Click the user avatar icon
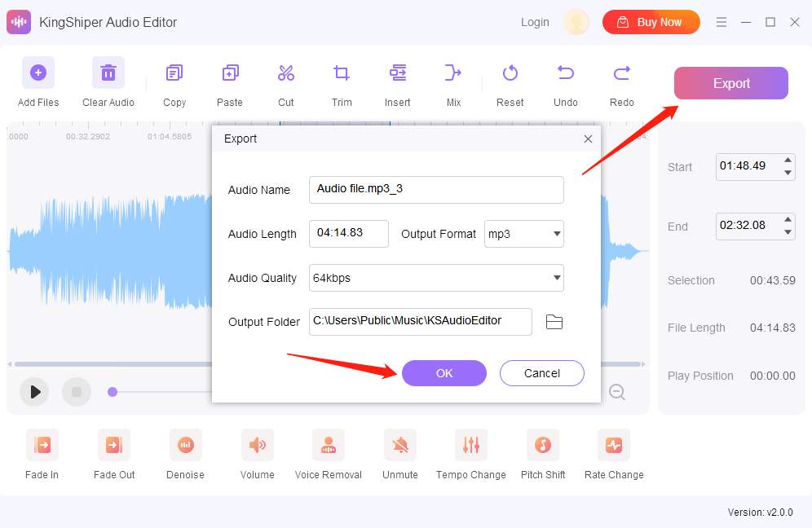 [576, 22]
